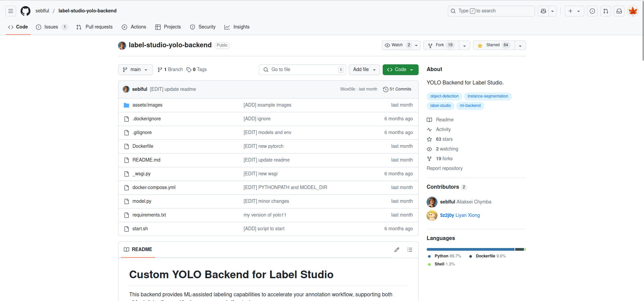Open the 51 Commits history link
The width and height of the screenshot is (644, 301).
click(397, 89)
